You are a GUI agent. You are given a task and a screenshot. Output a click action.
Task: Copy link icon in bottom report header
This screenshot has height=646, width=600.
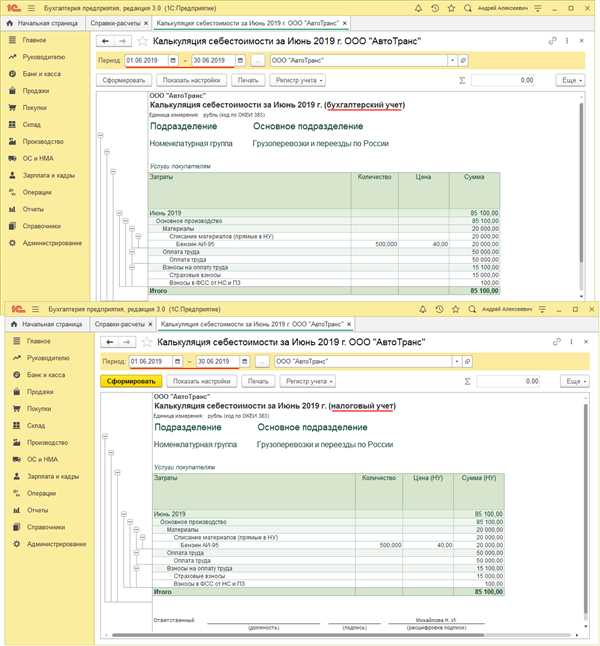tap(557, 342)
